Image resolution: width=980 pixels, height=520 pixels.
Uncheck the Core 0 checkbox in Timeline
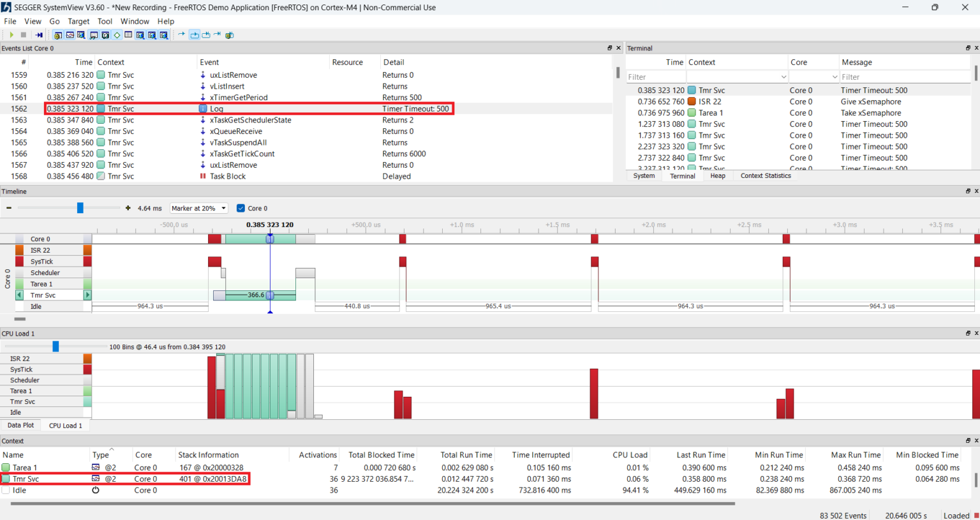241,208
